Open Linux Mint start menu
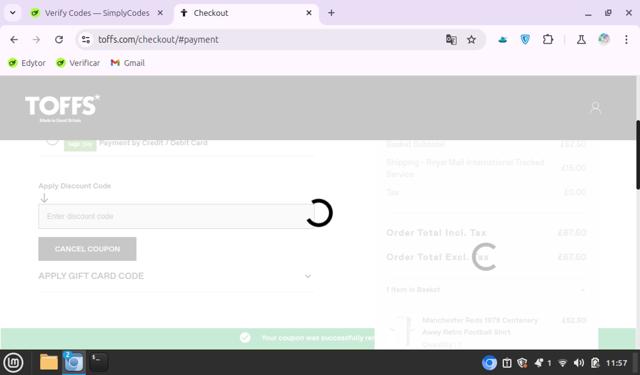 13,362
